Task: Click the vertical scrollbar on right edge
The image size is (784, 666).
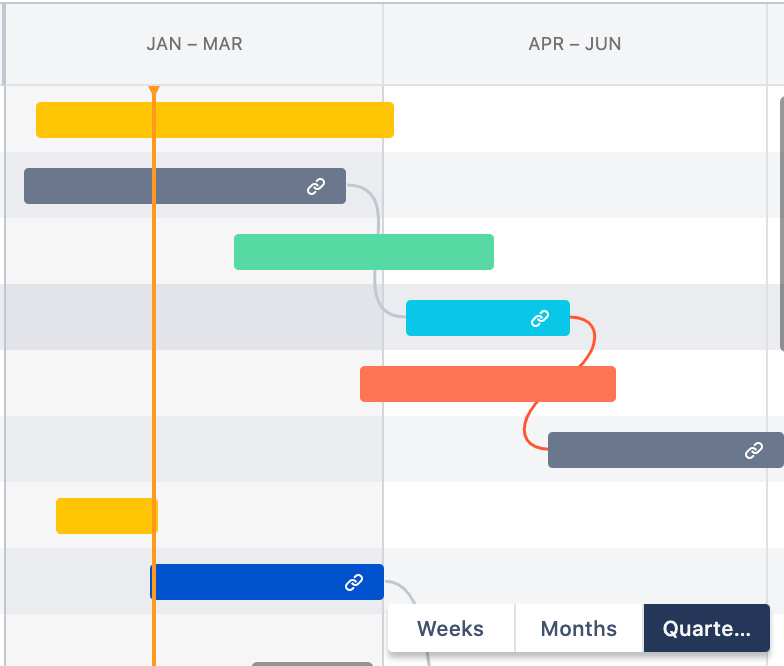Action: pos(782,224)
